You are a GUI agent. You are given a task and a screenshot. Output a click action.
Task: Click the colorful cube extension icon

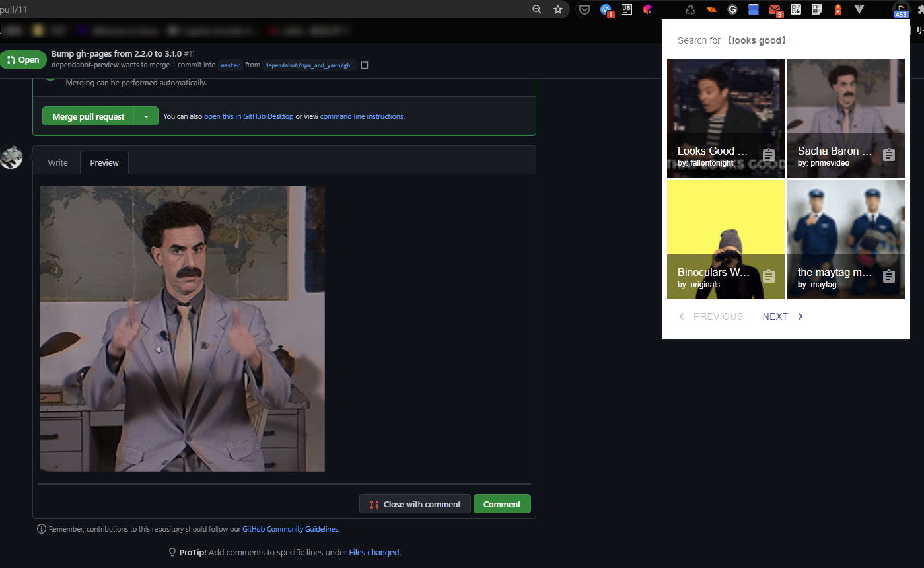648,9
